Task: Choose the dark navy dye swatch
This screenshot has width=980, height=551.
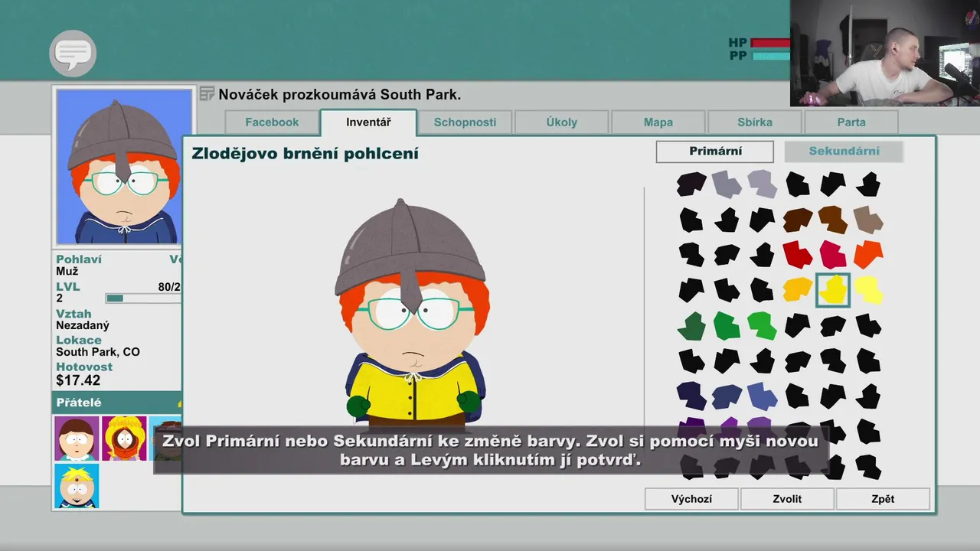Action: pyautogui.click(x=691, y=396)
